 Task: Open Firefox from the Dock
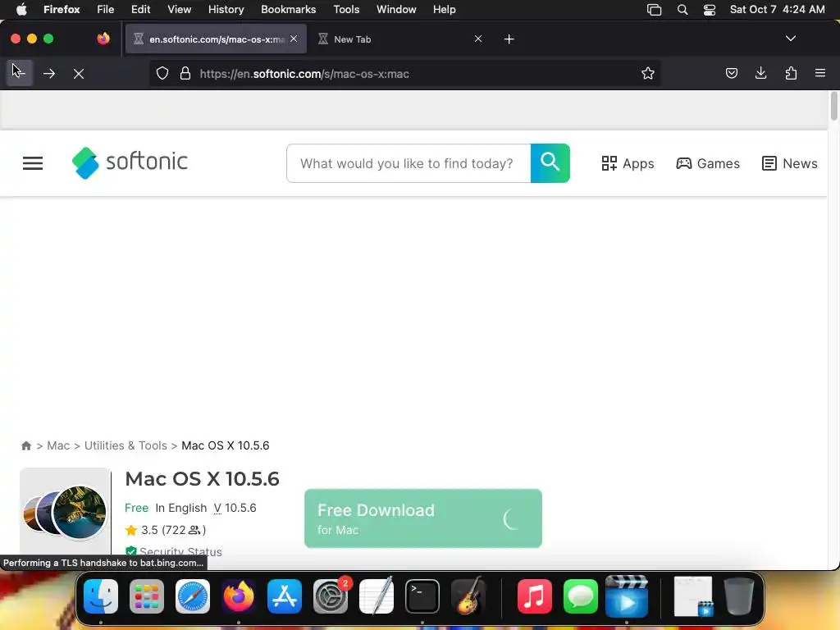point(239,596)
